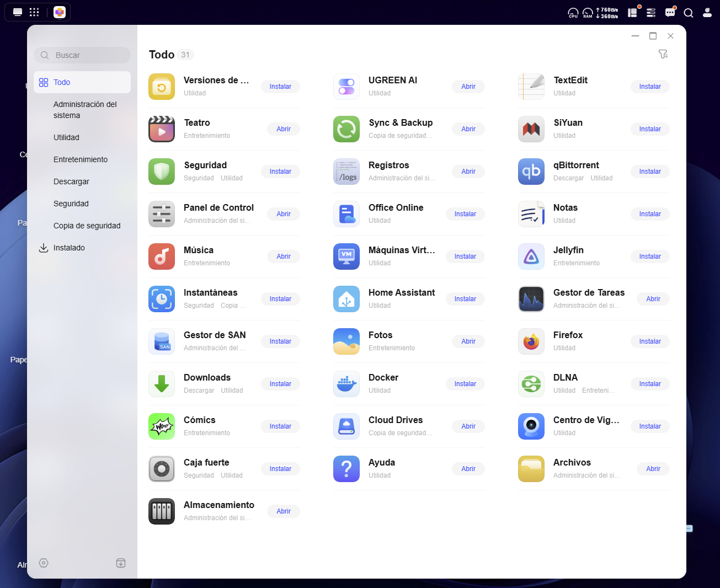Screen dimensions: 720x588
Task: Click the Cómics app icon
Action: click(x=162, y=426)
